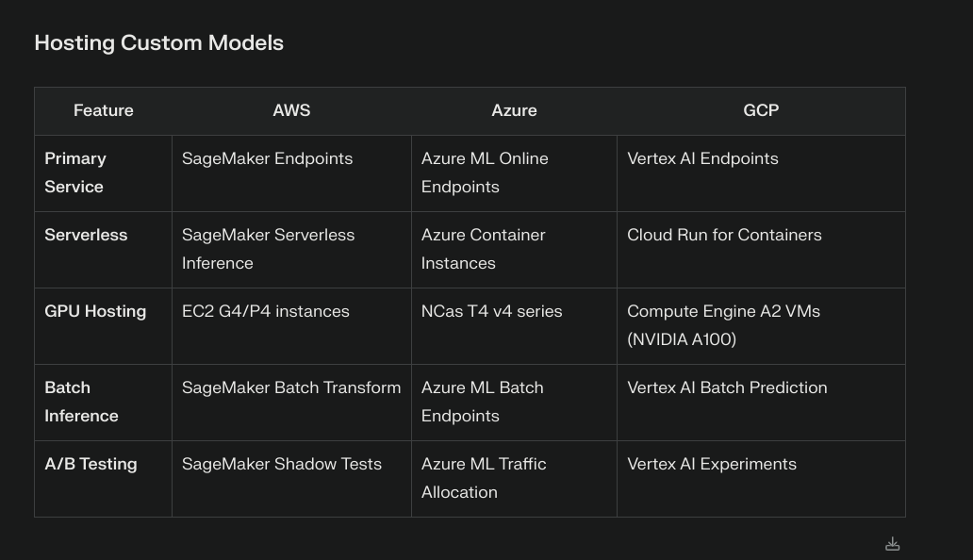973x560 pixels.
Task: Select the A/B Testing row label
Action: coord(103,479)
